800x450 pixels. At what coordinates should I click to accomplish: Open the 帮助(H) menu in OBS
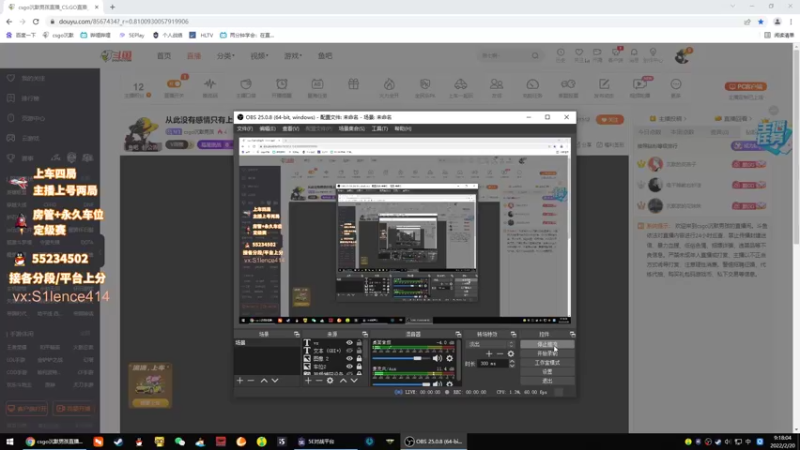[403, 129]
